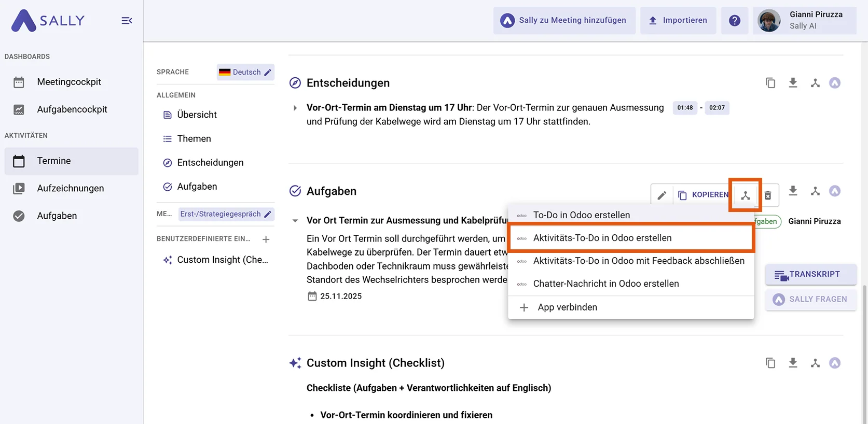Expand the Vor-Ort-Termin decision arrow
The width and height of the screenshot is (868, 424).
coord(295,108)
